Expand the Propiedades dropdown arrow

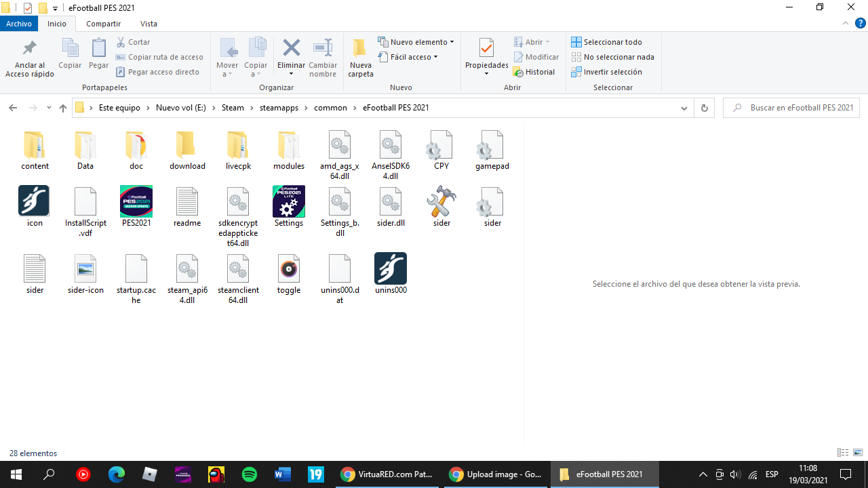pyautogui.click(x=486, y=73)
